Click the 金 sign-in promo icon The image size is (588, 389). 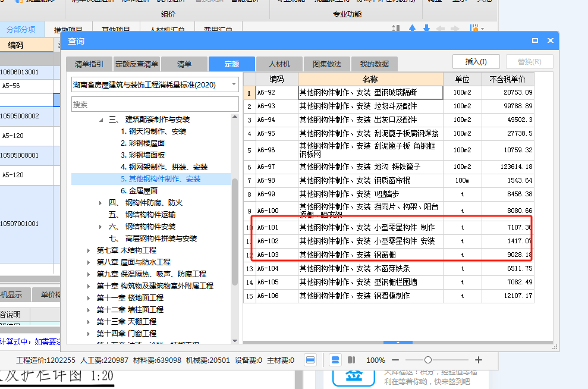pos(354,377)
